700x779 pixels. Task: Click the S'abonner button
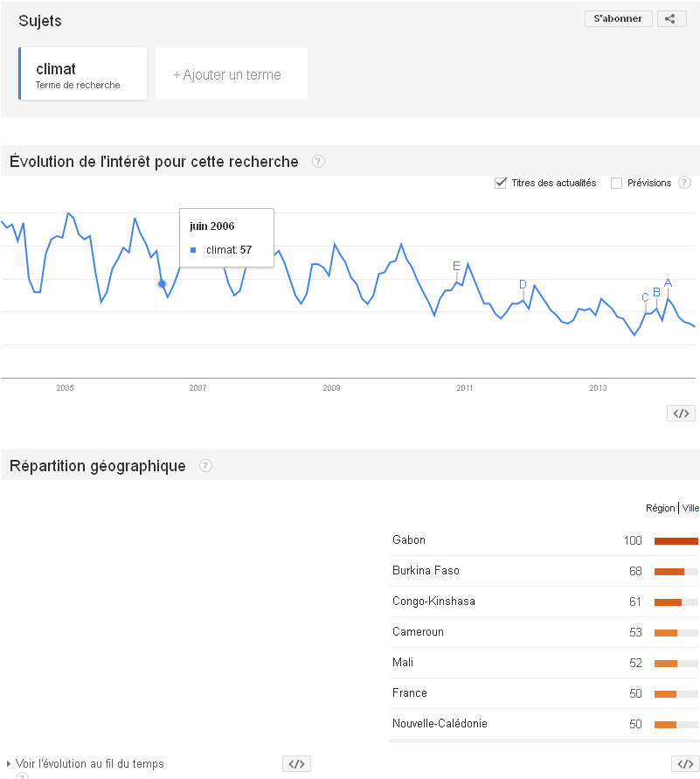(618, 18)
